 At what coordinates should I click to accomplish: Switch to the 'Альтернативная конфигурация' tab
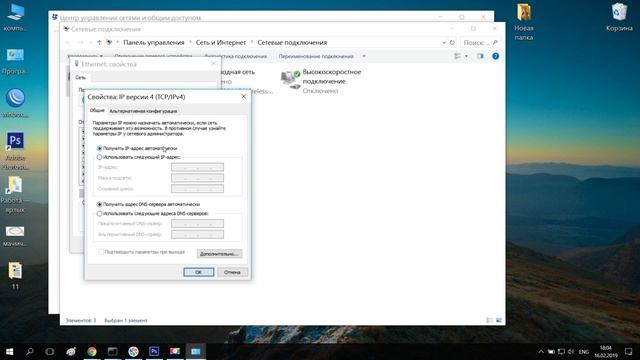pos(143,111)
